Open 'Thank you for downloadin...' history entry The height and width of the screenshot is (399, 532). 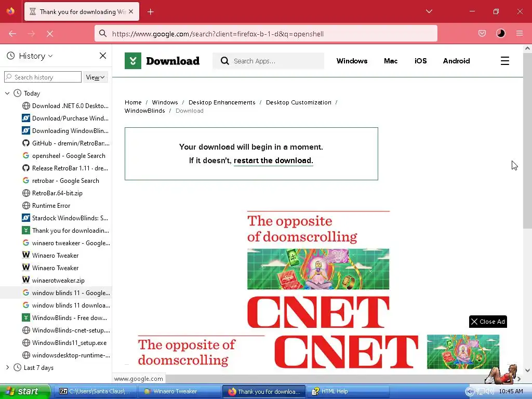pos(66,231)
